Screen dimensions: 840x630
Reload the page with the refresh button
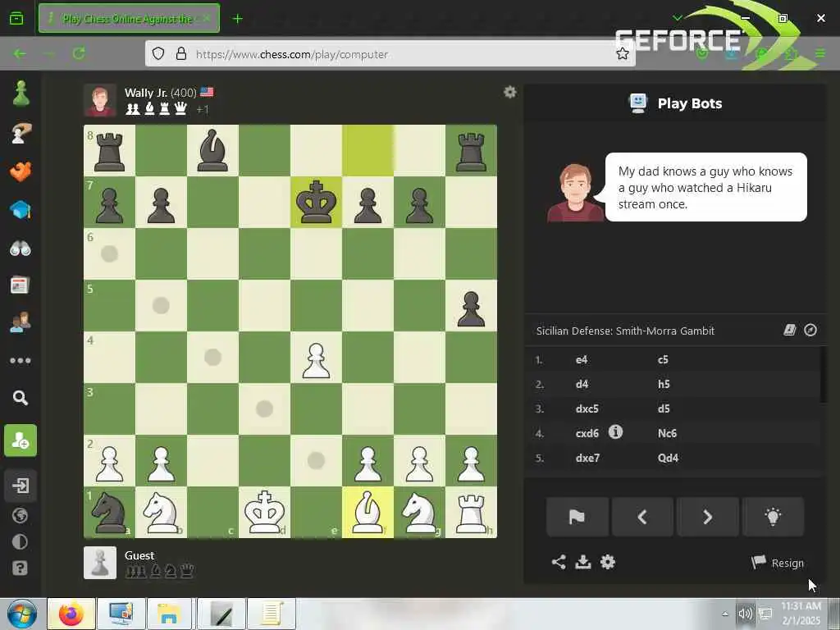tap(80, 53)
